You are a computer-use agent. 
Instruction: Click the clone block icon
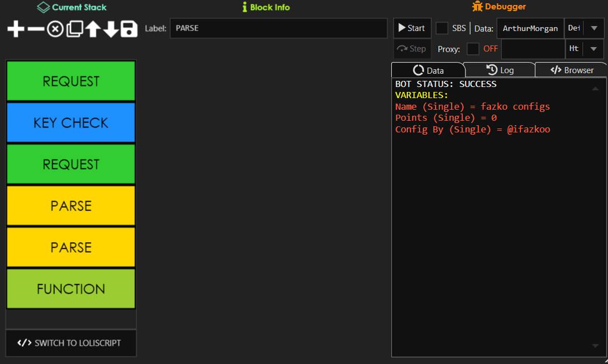pyautogui.click(x=74, y=29)
